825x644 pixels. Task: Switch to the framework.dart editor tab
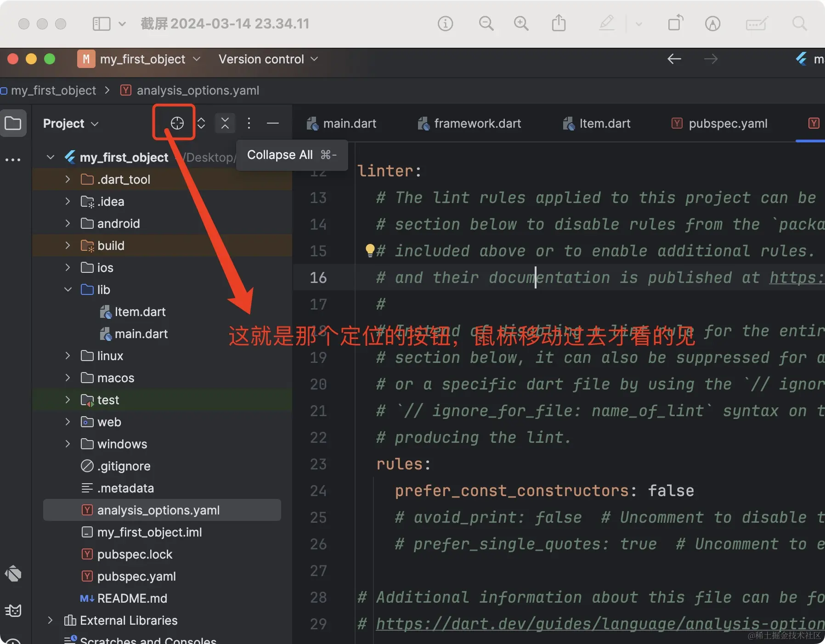469,124
